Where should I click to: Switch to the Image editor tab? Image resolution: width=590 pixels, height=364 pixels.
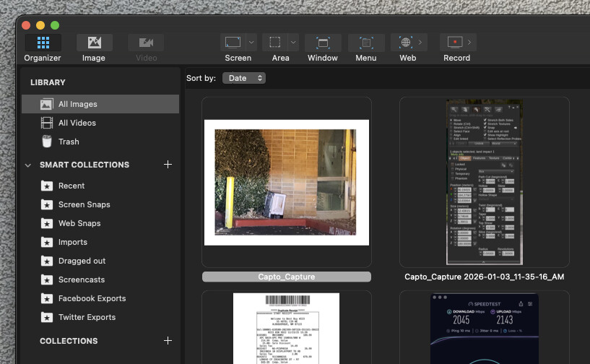pyautogui.click(x=94, y=43)
